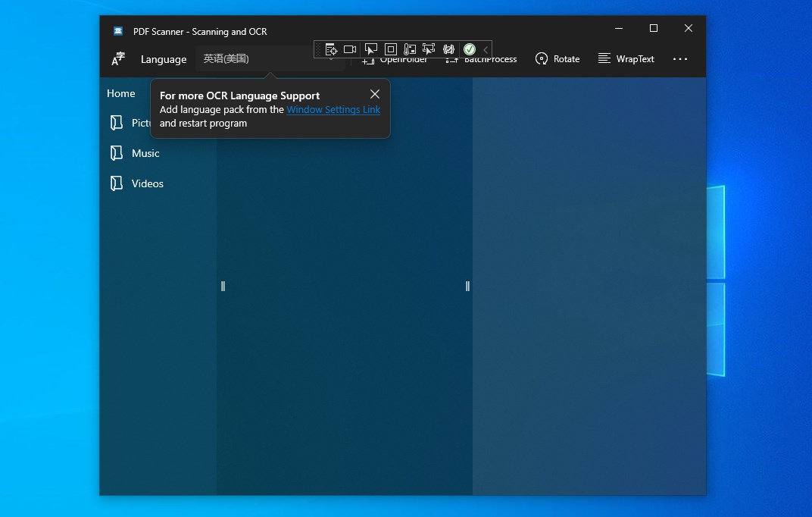Click BatchProcess in the toolbar
Screen dimensions: 812x517
pyautogui.click(x=480, y=59)
